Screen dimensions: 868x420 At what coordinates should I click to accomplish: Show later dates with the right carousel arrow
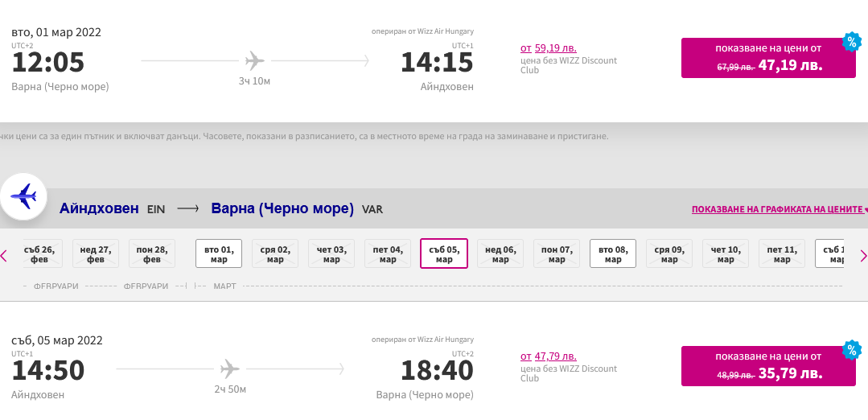[863, 256]
